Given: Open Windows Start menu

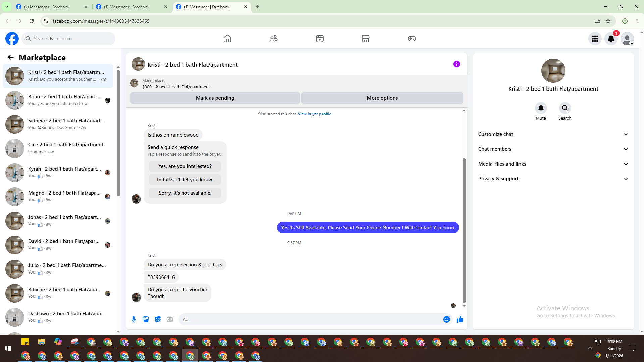Looking at the screenshot, I should [8, 348].
